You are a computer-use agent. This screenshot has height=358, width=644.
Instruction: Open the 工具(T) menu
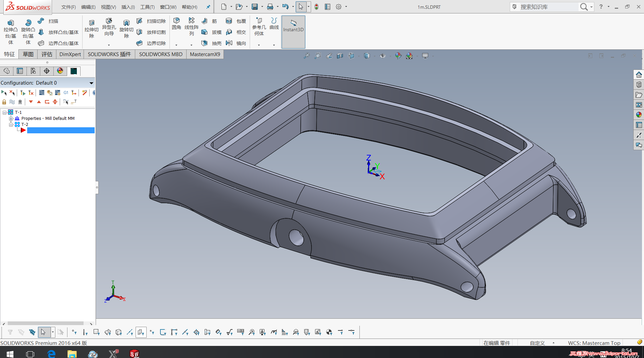tap(147, 7)
